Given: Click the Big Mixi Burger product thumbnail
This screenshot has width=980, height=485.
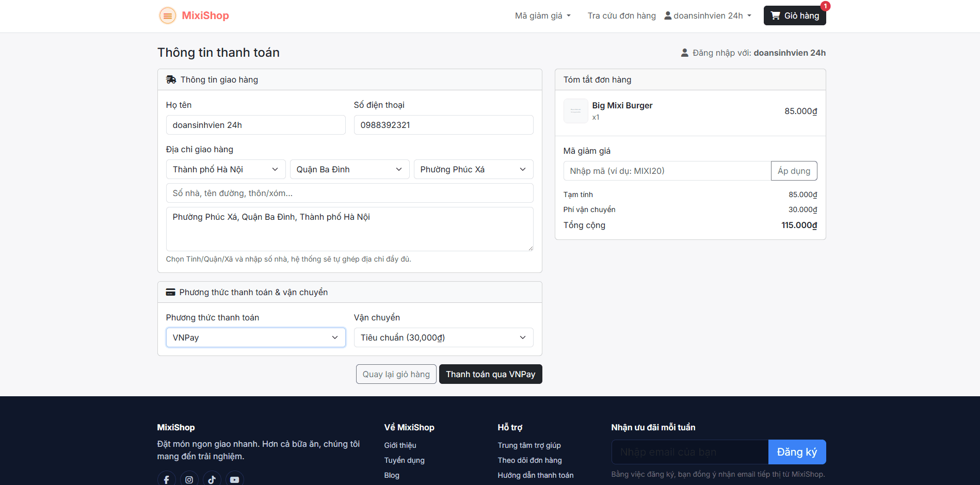Looking at the screenshot, I should pos(575,111).
